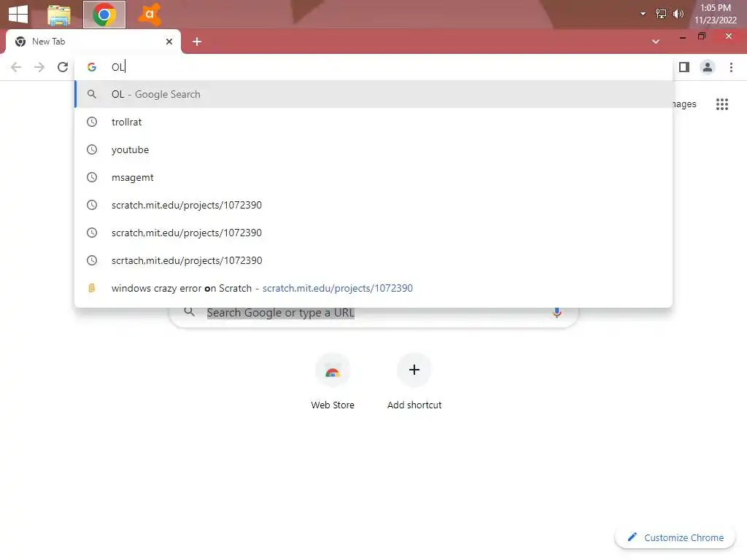This screenshot has width=747, height=560.
Task: Select the scrtach,mit.edu misspelled suggestion
Action: 373,260
